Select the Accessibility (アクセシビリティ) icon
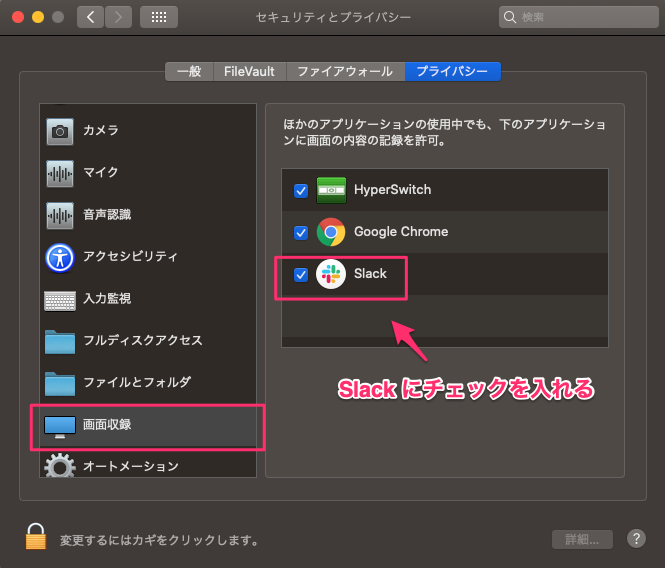 point(60,257)
